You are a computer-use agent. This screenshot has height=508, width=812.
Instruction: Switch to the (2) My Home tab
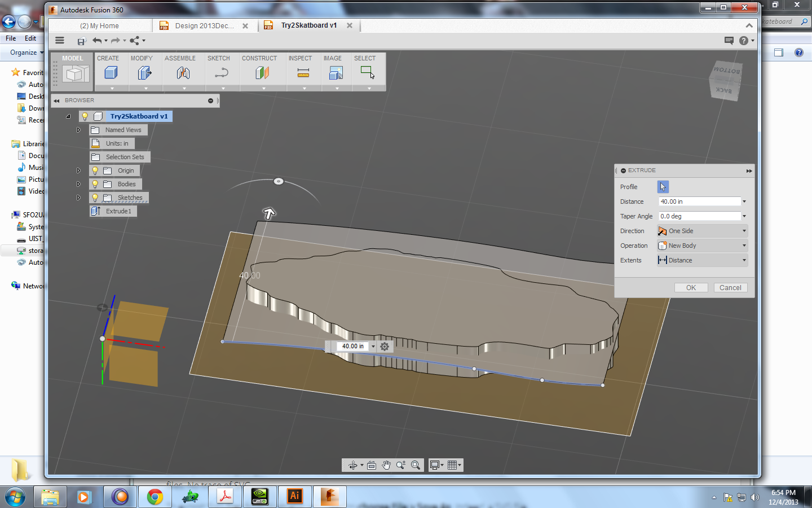tap(99, 26)
